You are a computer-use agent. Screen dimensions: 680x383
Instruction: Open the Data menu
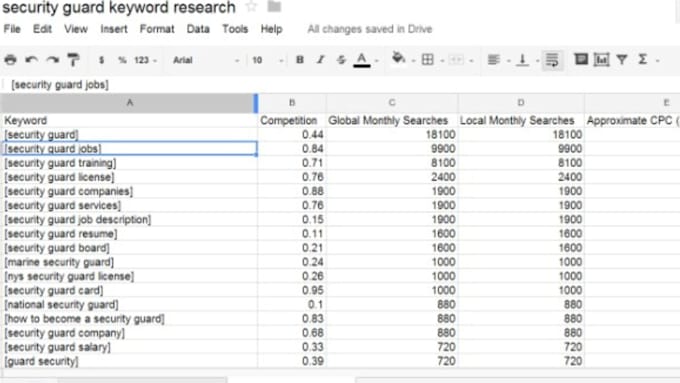(198, 29)
